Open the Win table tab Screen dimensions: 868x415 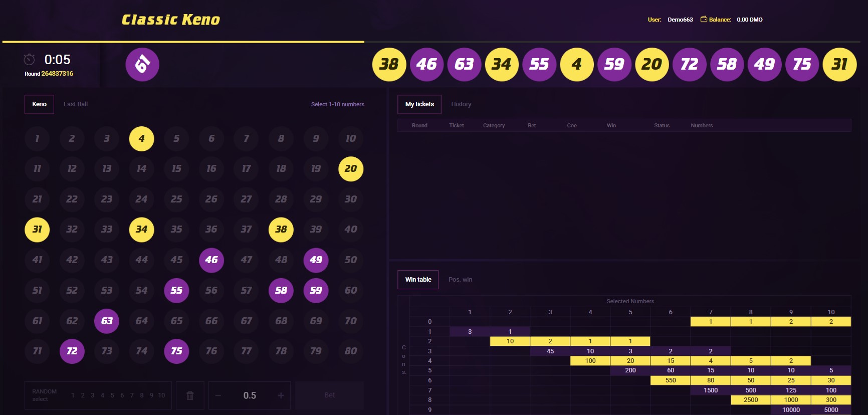click(x=418, y=280)
